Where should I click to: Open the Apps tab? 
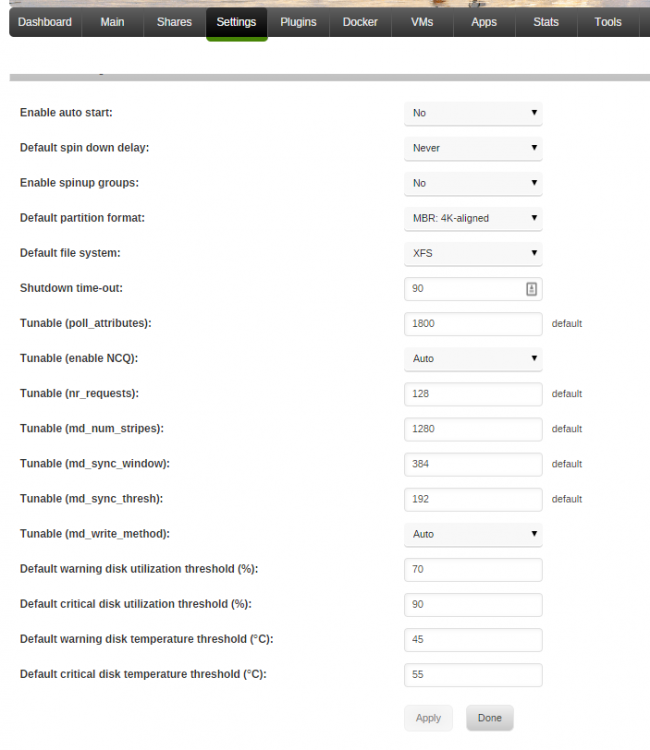[x=484, y=22]
